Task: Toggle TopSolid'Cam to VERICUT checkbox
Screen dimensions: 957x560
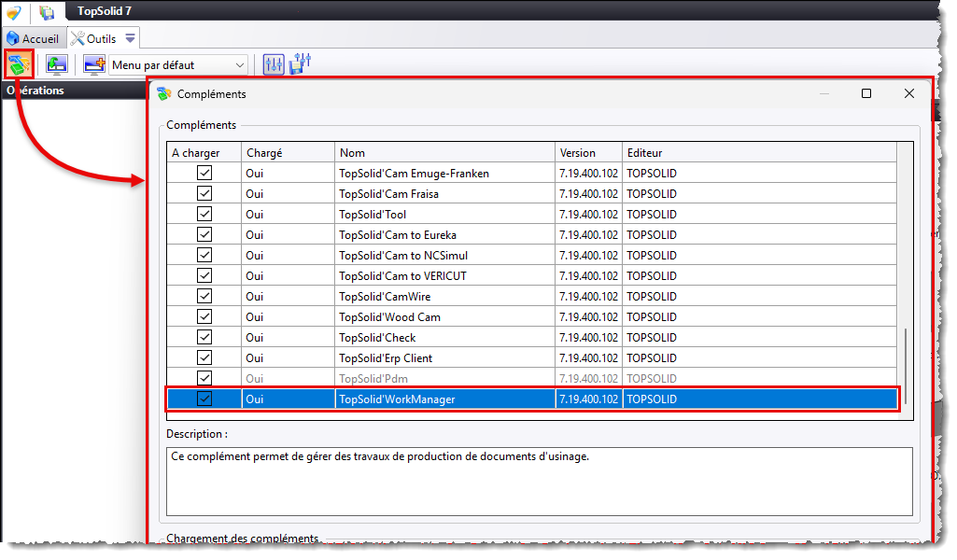Action: (x=204, y=275)
